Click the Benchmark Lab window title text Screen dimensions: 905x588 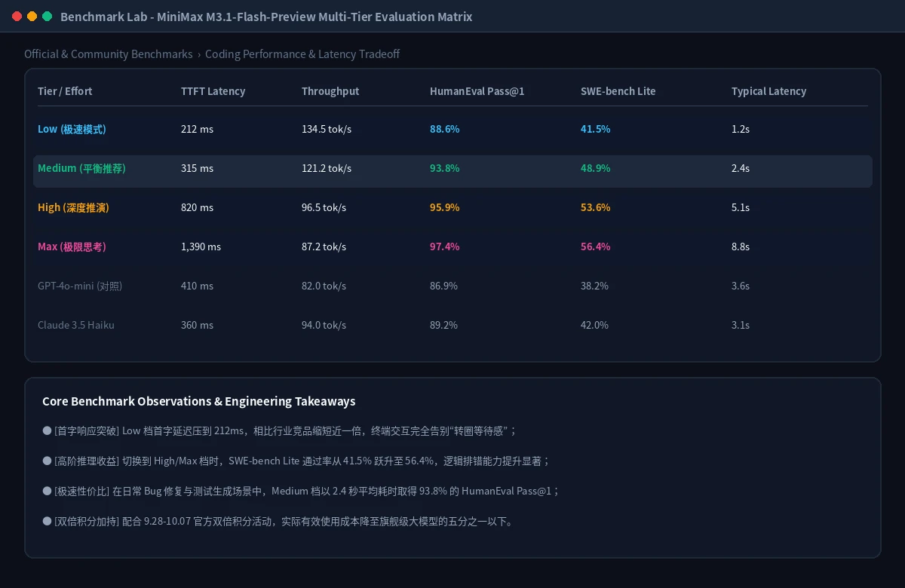266,17
